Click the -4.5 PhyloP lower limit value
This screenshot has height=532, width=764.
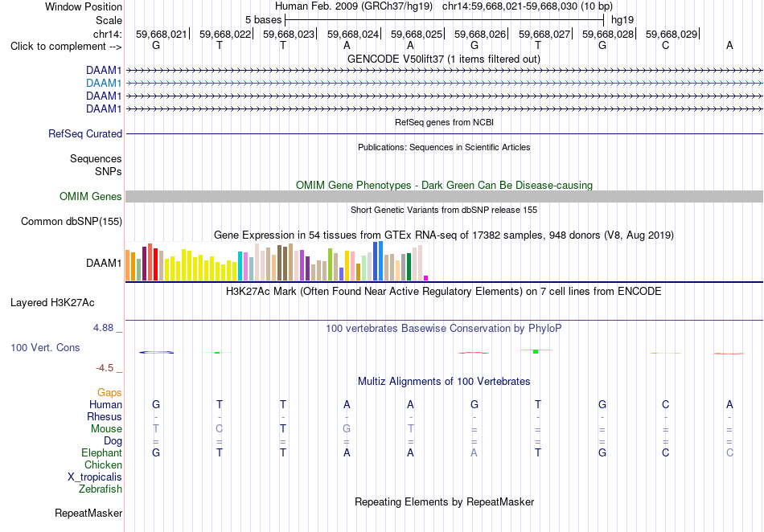[x=105, y=368]
